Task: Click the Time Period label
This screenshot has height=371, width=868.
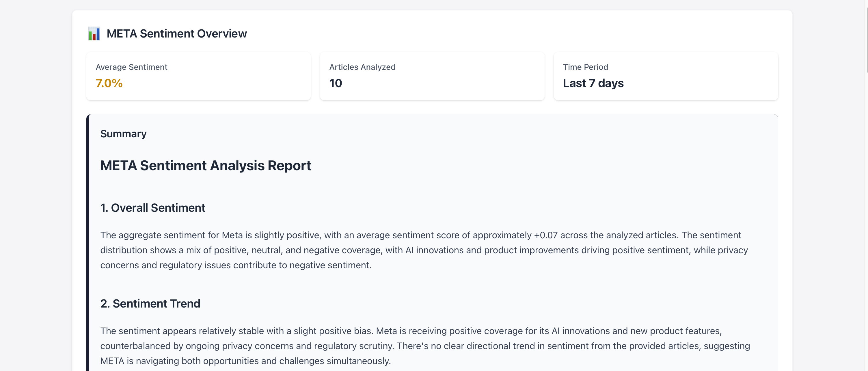Action: pyautogui.click(x=585, y=67)
